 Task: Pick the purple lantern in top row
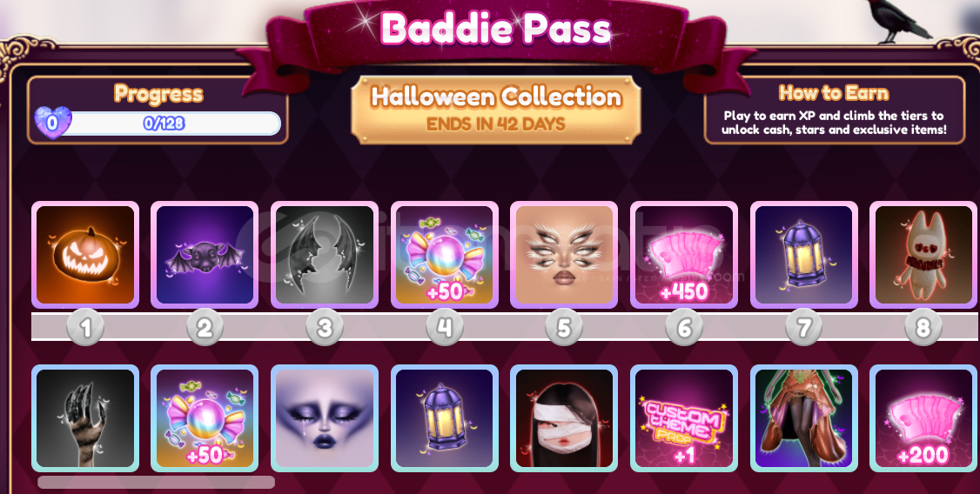(803, 255)
